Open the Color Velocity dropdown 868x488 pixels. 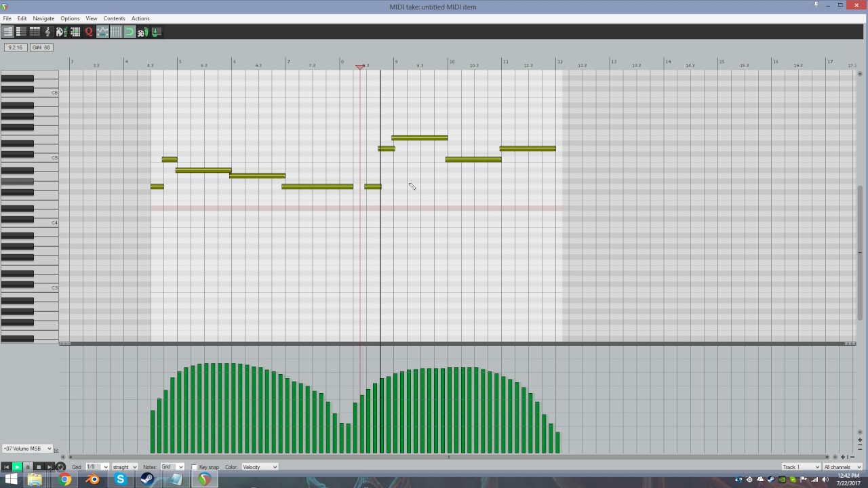click(x=260, y=467)
